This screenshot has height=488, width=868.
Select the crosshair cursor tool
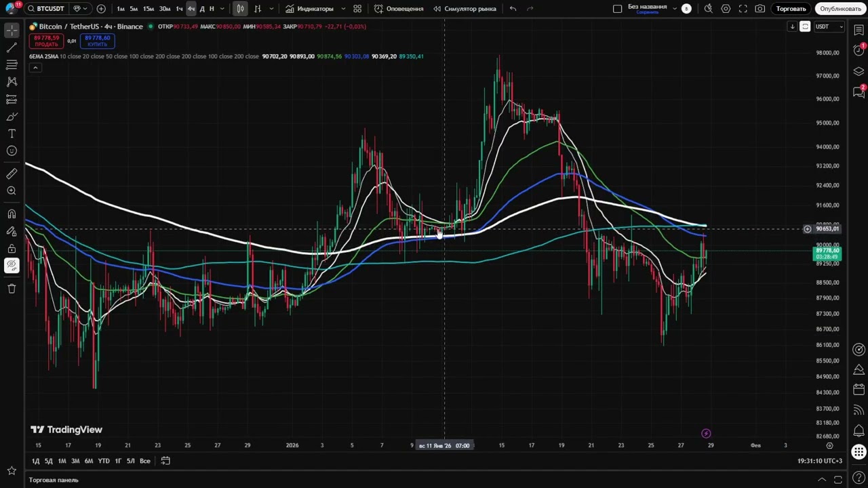pos(12,30)
